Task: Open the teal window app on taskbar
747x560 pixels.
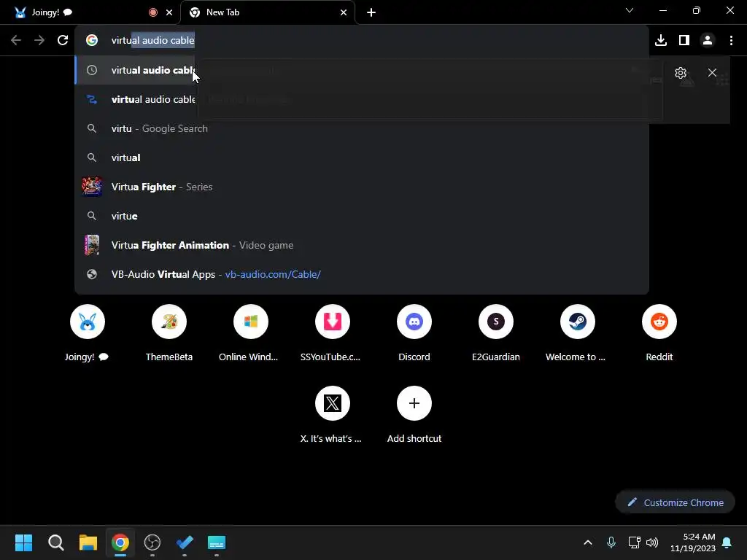Action: click(217, 542)
